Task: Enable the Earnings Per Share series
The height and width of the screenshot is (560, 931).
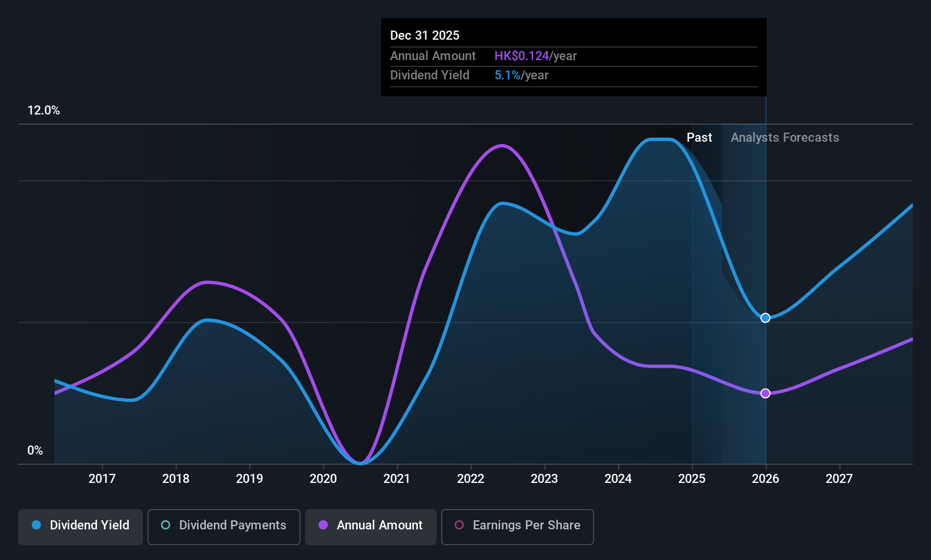Action: pyautogui.click(x=517, y=527)
